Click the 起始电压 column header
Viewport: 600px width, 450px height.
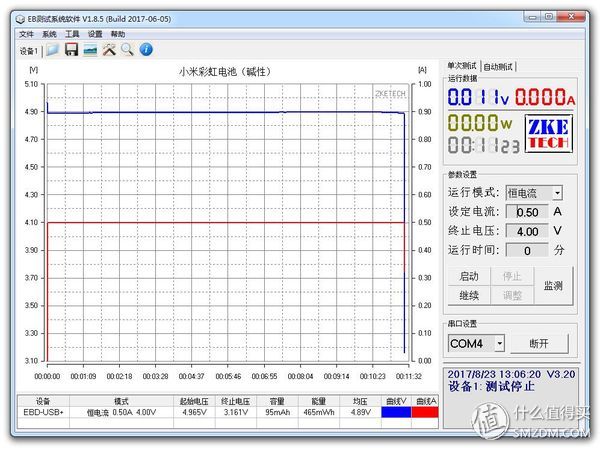(194, 401)
